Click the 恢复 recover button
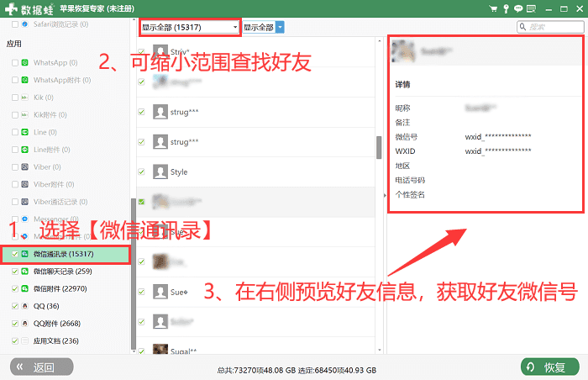Screen dimensions: 588x380 click(x=549, y=367)
